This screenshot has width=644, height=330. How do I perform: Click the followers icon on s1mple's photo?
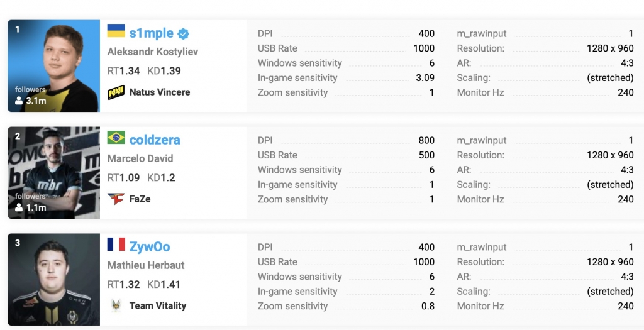click(18, 101)
